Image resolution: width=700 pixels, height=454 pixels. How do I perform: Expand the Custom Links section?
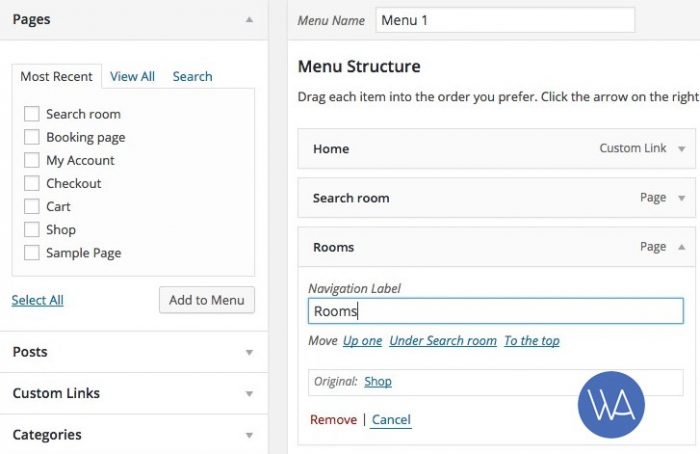coord(250,394)
